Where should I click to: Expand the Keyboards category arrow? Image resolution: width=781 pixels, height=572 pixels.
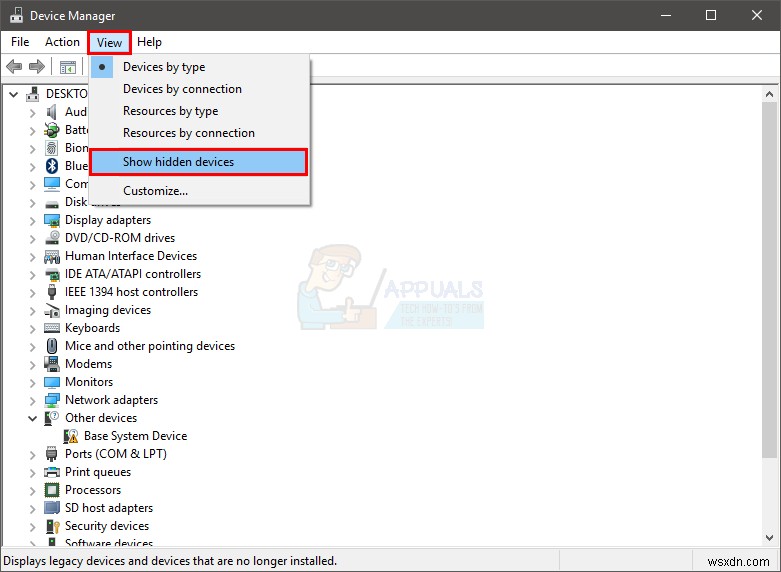[33, 328]
